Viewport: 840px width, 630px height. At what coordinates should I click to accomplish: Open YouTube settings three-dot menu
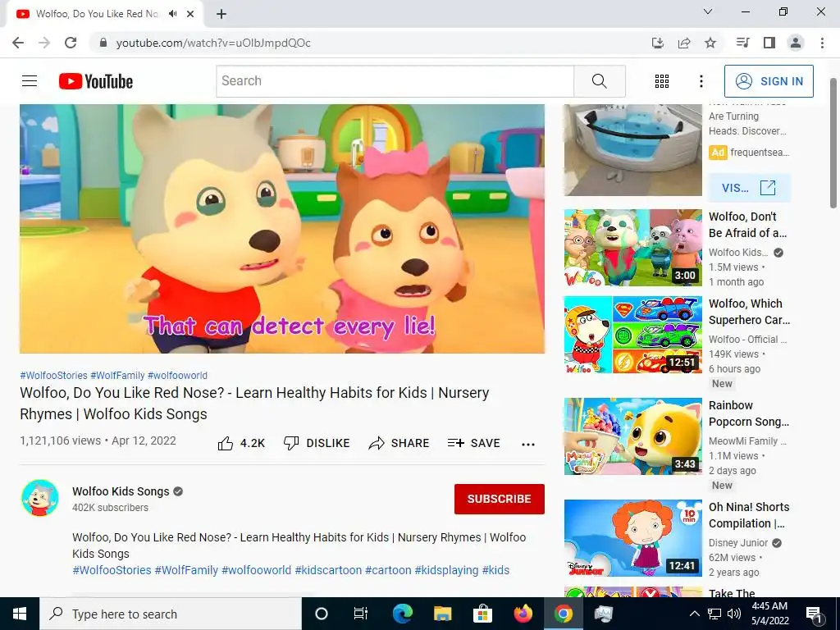pyautogui.click(x=701, y=81)
